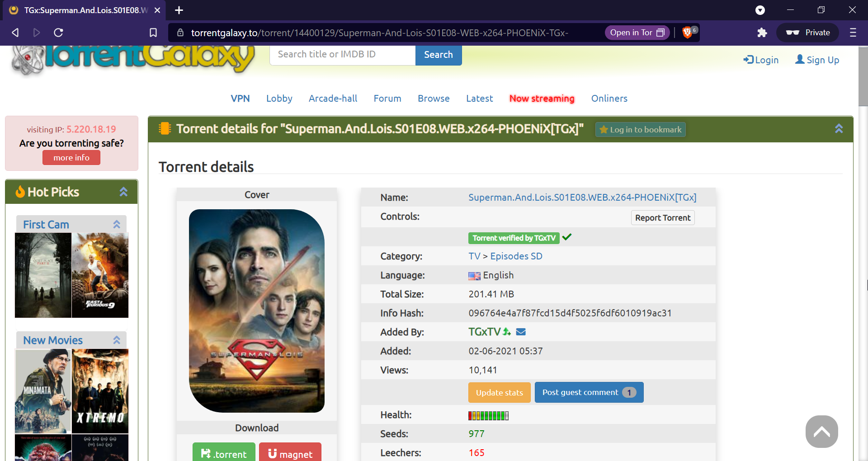Open the Now streaming menu item
The height and width of the screenshot is (461, 868).
[542, 99]
